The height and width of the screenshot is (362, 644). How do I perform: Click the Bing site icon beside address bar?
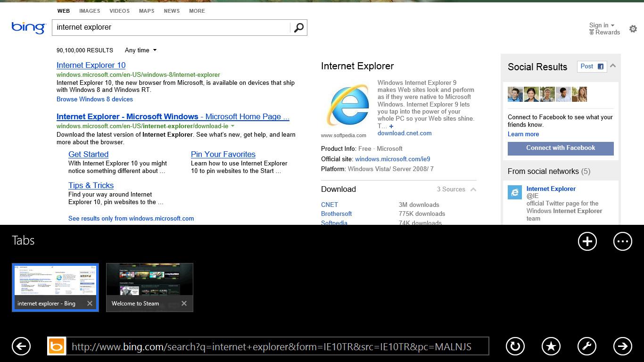coord(57,346)
